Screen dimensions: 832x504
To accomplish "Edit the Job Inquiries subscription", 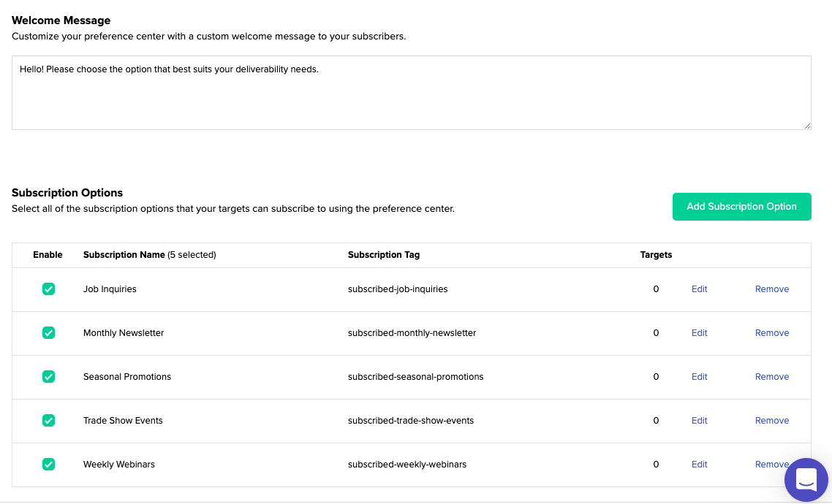I will tap(700, 289).
